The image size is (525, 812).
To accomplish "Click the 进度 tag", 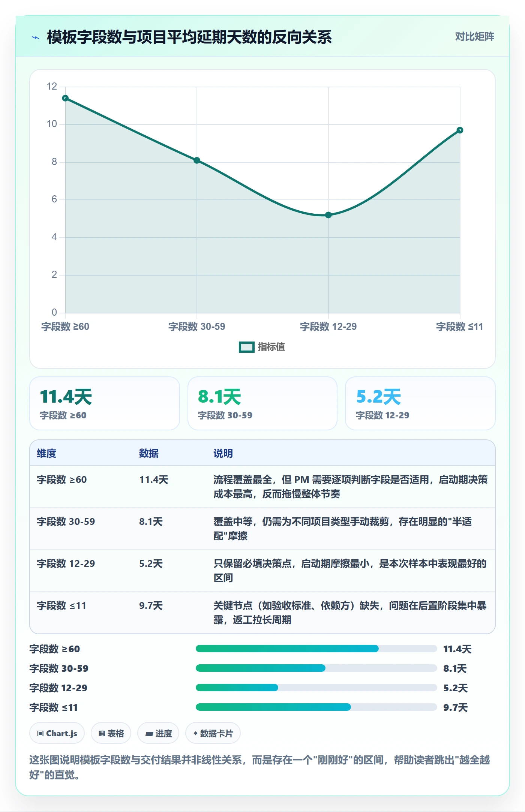I will (x=158, y=733).
